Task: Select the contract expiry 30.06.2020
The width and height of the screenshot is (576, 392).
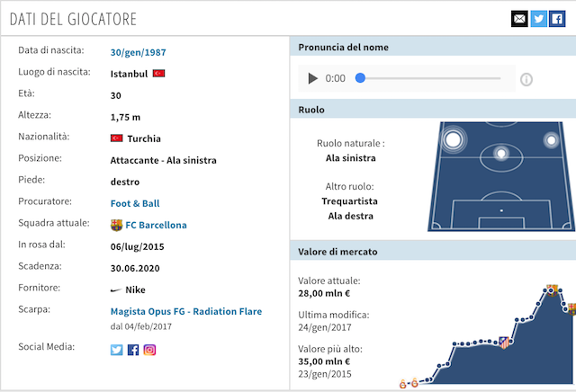Action: click(x=135, y=268)
